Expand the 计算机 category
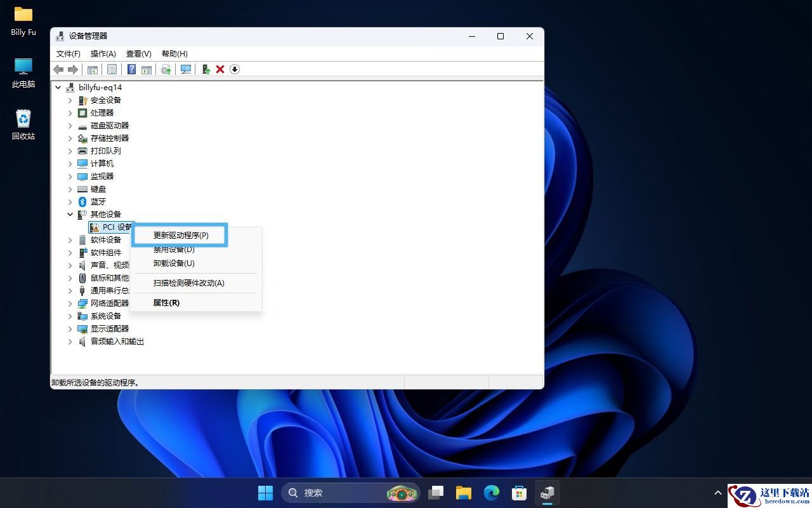Screen dimensions: 812x508 tap(70, 164)
